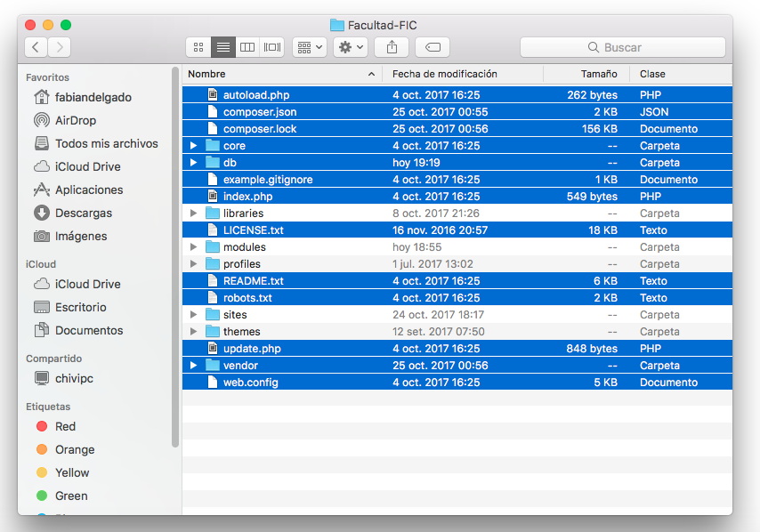Viewport: 760px width, 532px height.
Task: Switch to Cover Flow view
Action: click(x=272, y=47)
